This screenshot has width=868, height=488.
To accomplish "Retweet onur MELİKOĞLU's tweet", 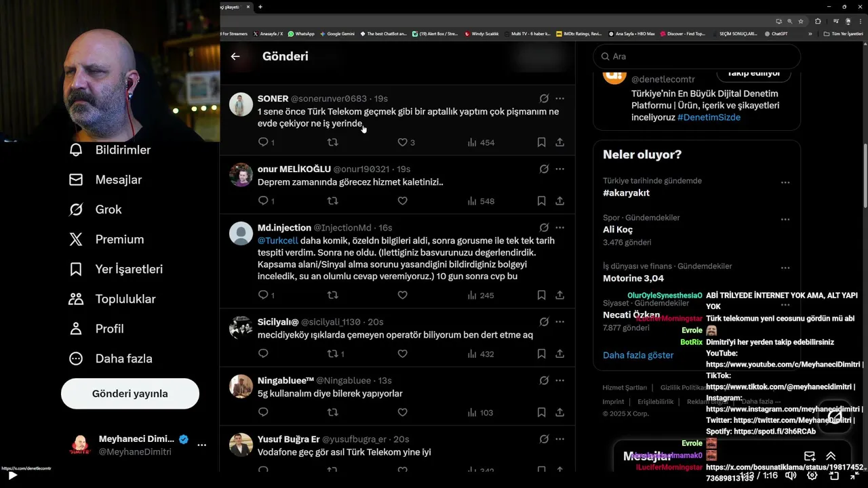I will (332, 201).
